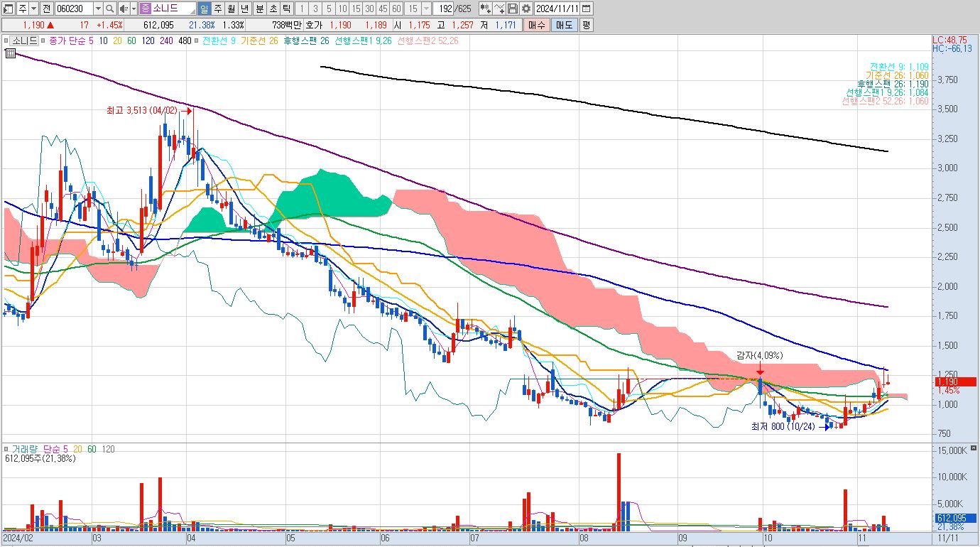Screen dimensions: 980x547
Task: Click the stock code input field 060230
Action: (x=74, y=9)
